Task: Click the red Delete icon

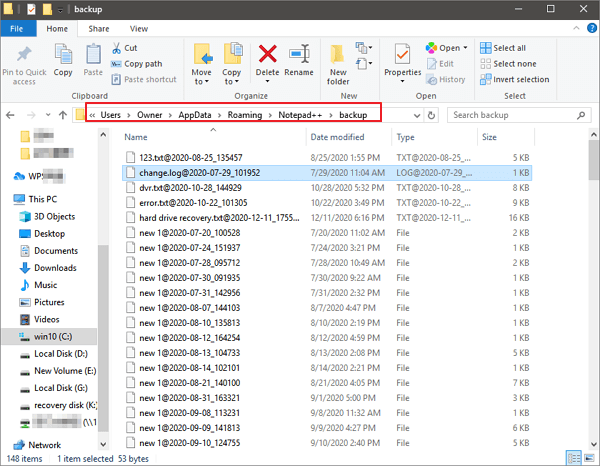Action: 267,56
